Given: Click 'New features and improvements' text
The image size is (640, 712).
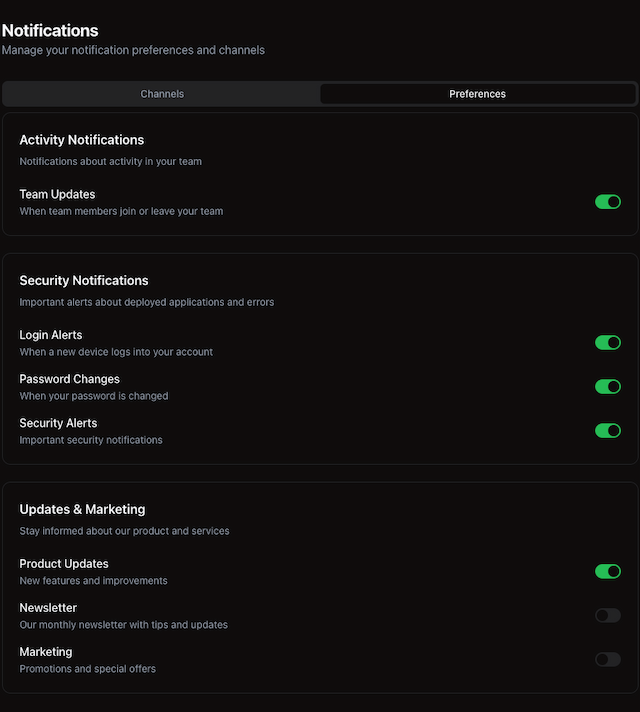Looking at the screenshot, I should pyautogui.click(x=94, y=581).
